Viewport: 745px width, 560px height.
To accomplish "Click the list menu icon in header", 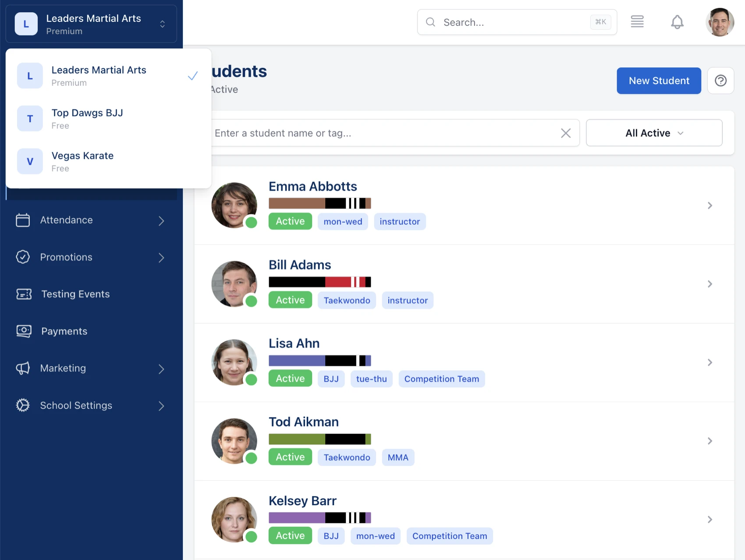I will [637, 21].
